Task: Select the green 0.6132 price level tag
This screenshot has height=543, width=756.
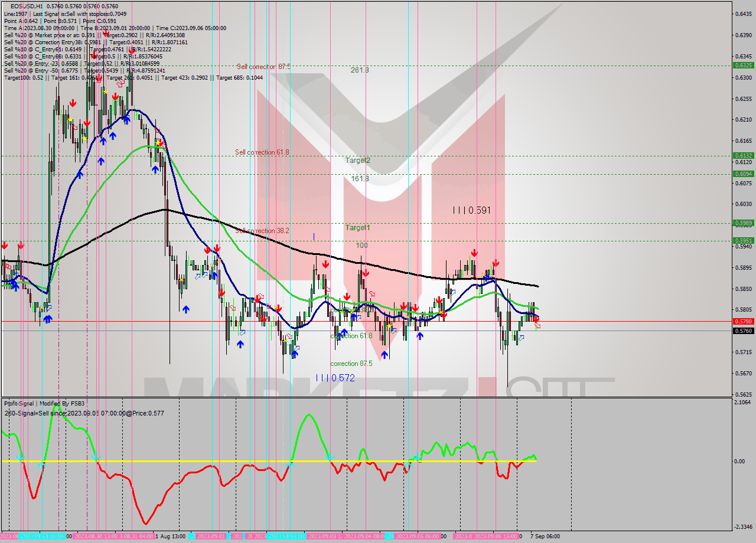Action: (x=742, y=155)
